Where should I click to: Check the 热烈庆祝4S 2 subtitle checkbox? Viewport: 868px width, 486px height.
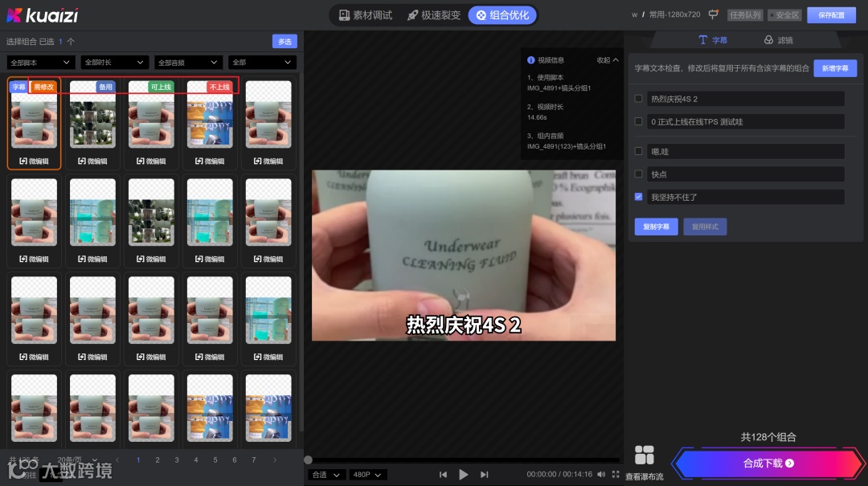click(x=639, y=100)
